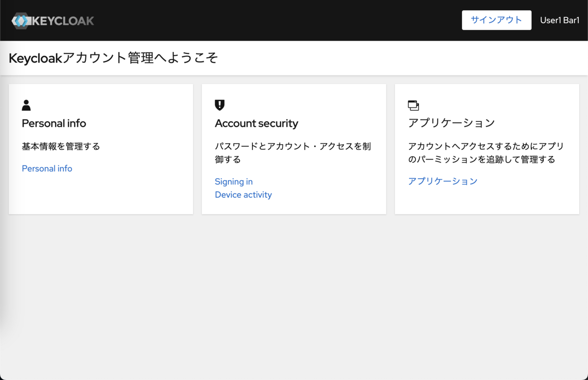Open the Personal info link
This screenshot has width=588, height=380.
(47, 168)
